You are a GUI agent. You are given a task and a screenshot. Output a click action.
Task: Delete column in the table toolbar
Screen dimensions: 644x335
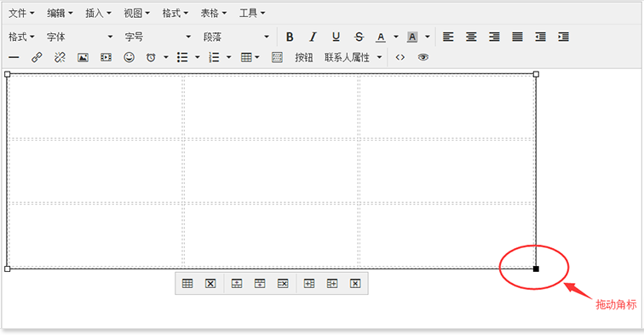355,284
